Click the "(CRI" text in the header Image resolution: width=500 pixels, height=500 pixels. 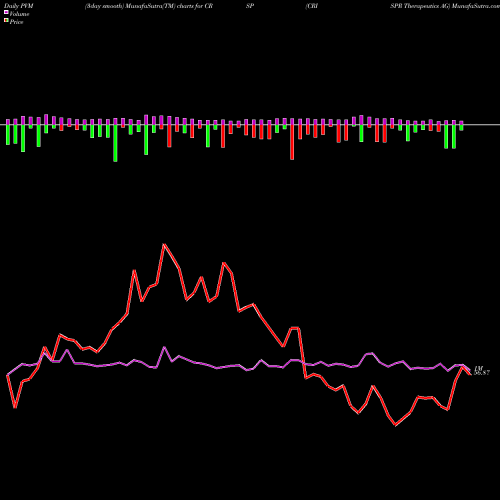tap(312, 6)
